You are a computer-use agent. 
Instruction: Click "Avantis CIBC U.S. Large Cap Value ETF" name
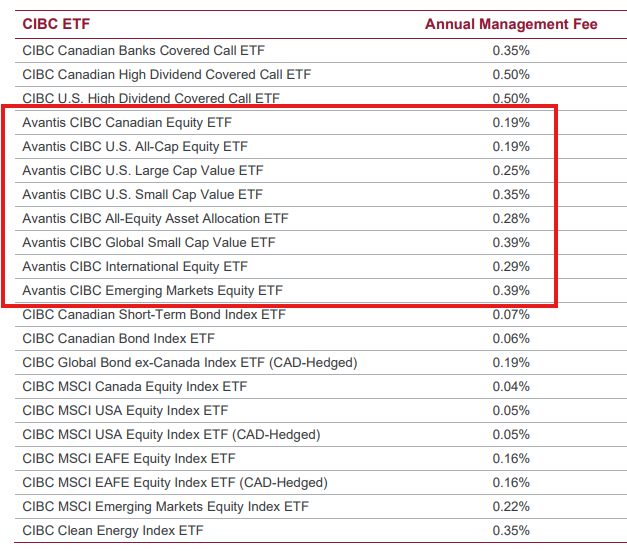(x=143, y=171)
